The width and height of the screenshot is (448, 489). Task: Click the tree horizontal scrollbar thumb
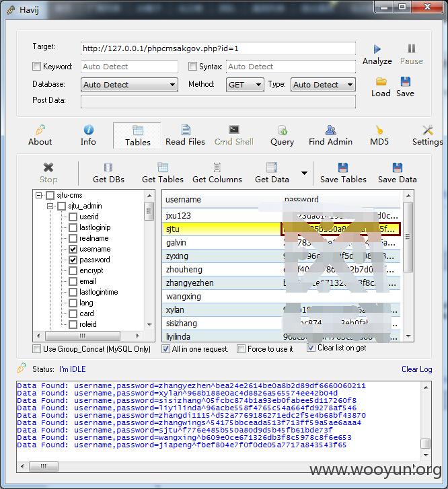(82, 336)
